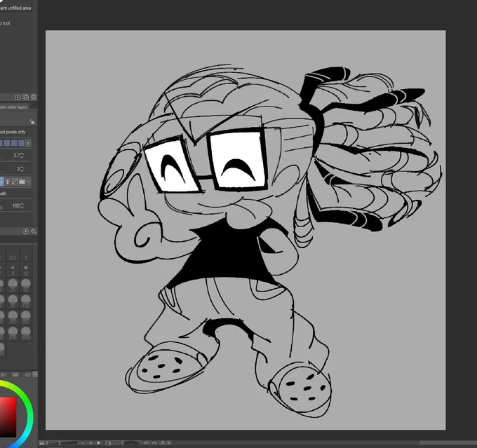Click the reset rotation icon
The image size is (477, 448).
click(x=162, y=443)
